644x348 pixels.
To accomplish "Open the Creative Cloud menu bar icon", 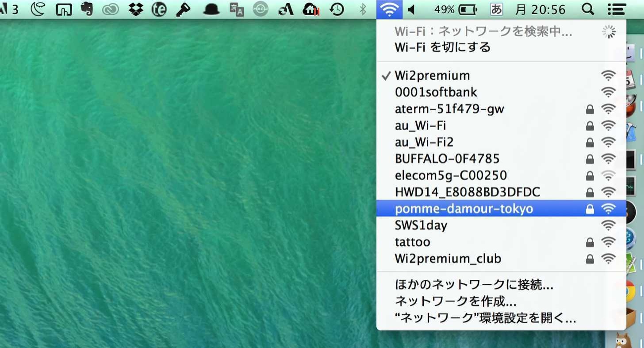I will (111, 9).
